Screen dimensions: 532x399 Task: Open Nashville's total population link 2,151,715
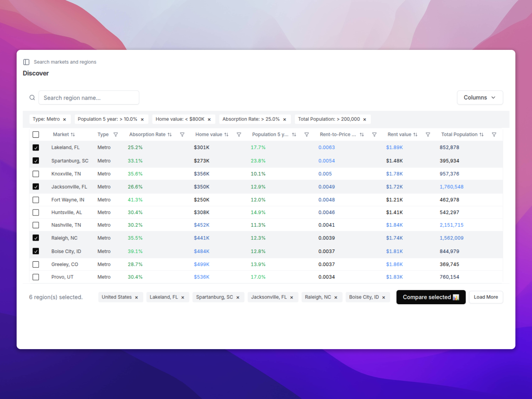pyautogui.click(x=451, y=225)
